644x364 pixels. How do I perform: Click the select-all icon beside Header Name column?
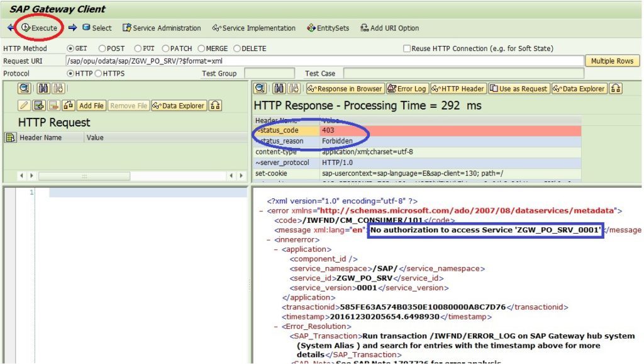pos(10,137)
